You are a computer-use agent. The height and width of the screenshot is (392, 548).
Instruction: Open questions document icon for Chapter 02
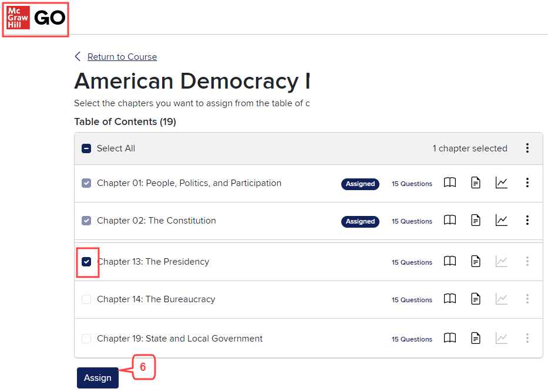(x=476, y=220)
